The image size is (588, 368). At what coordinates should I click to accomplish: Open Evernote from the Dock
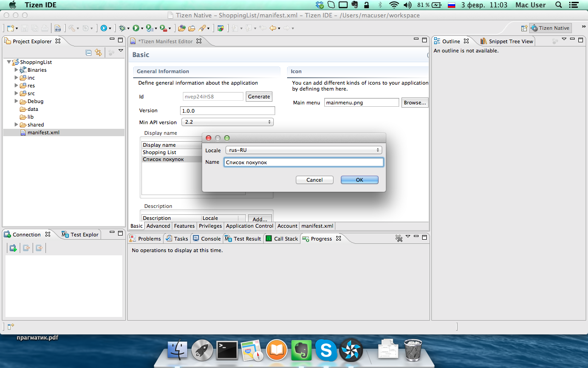click(x=301, y=351)
